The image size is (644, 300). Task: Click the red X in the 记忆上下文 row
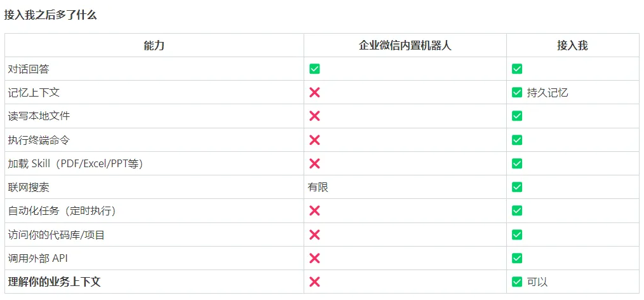coord(314,92)
